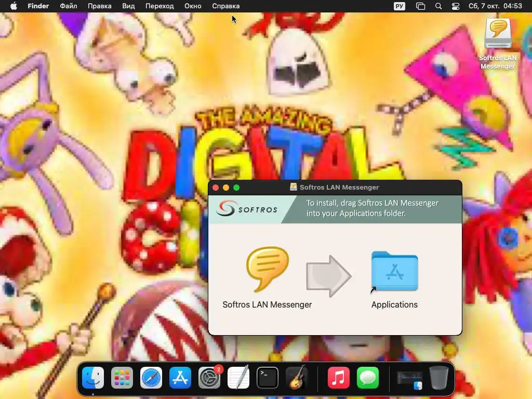Open Terminal from the Dock
532x399 pixels.
point(268,377)
